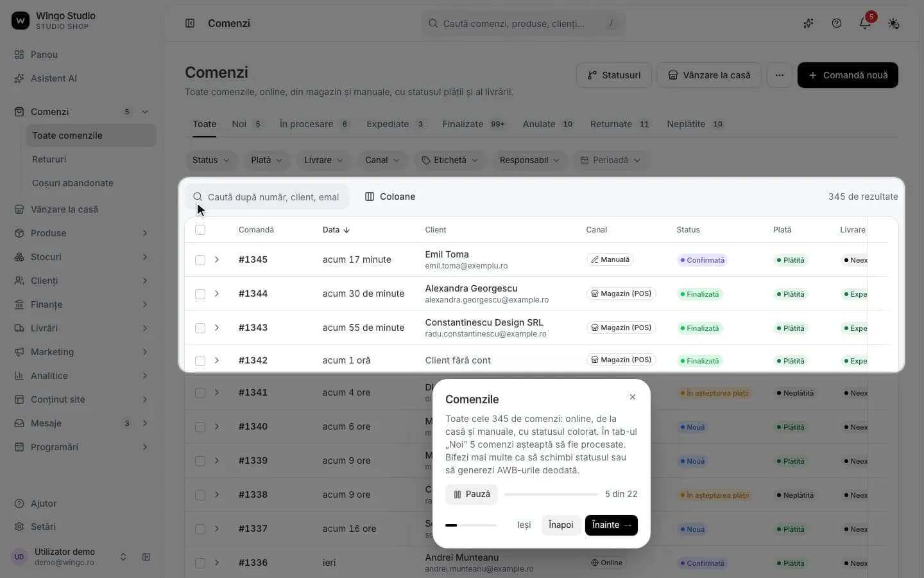Image resolution: width=924 pixels, height=578 pixels.
Task: Open the Plată filter dropdown
Action: [x=267, y=160]
